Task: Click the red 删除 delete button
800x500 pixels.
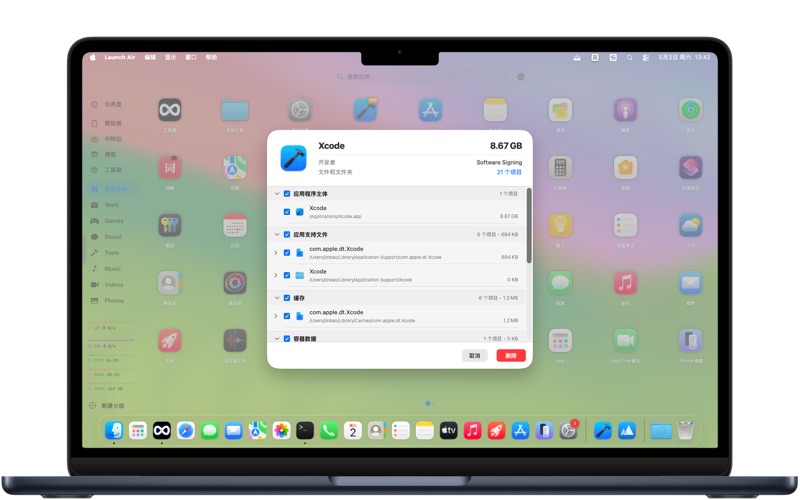Action: click(511, 356)
